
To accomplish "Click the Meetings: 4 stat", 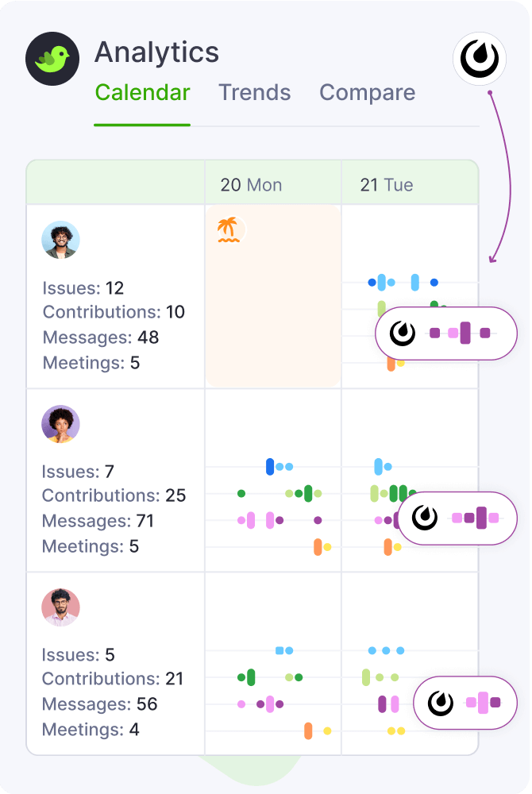I will (91, 730).
